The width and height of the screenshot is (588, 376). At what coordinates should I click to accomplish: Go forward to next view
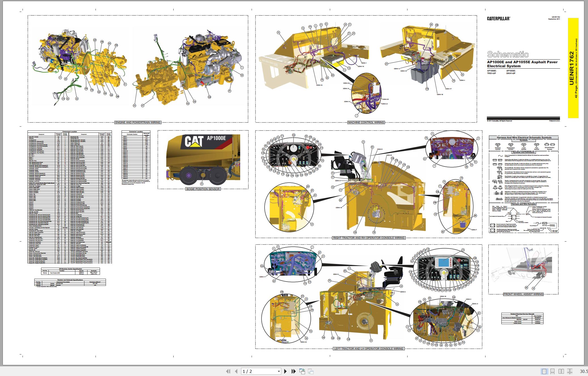tap(311, 371)
